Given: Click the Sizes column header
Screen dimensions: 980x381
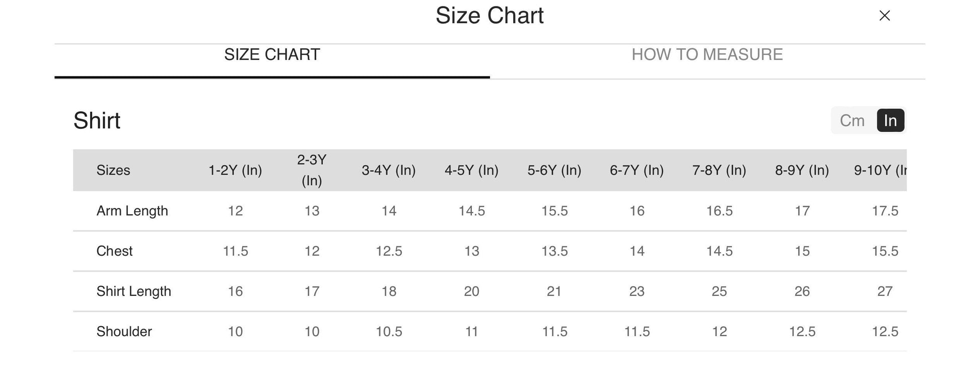Looking at the screenshot, I should pyautogui.click(x=113, y=170).
